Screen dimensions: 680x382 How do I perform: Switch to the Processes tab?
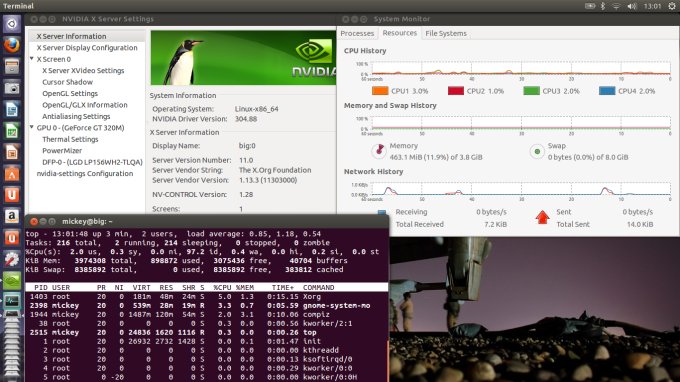pyautogui.click(x=357, y=33)
